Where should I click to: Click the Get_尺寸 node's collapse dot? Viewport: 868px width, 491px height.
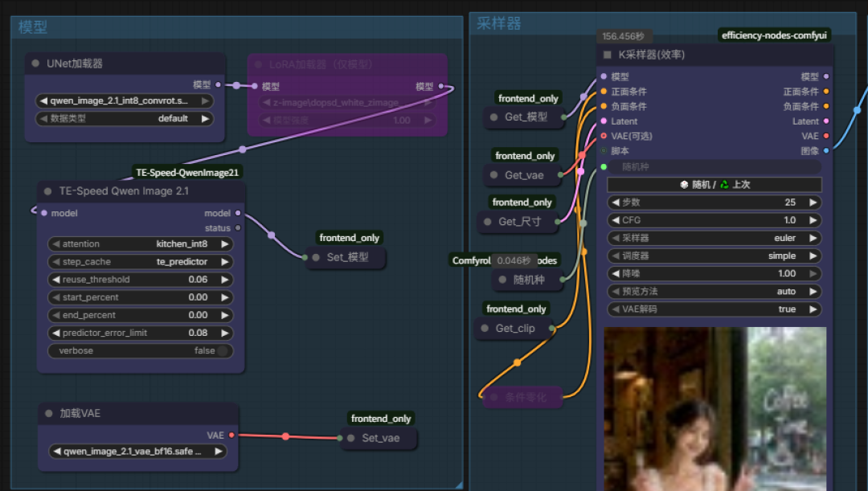tap(488, 222)
